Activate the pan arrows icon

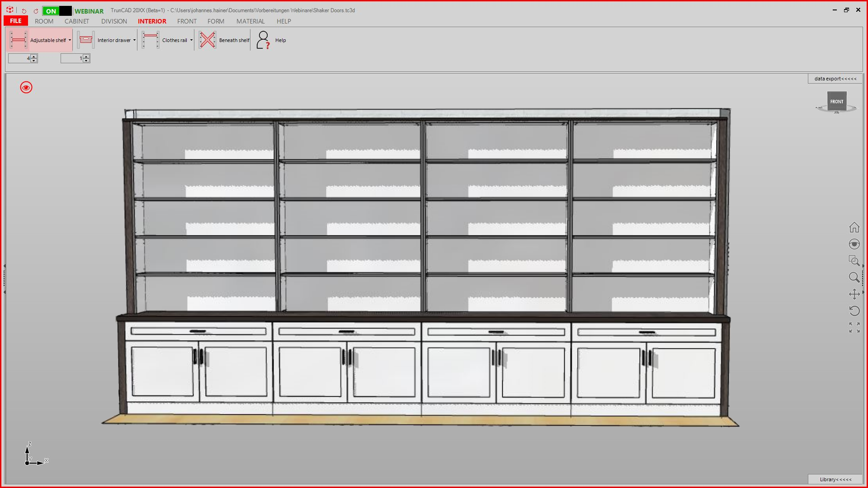(x=854, y=294)
